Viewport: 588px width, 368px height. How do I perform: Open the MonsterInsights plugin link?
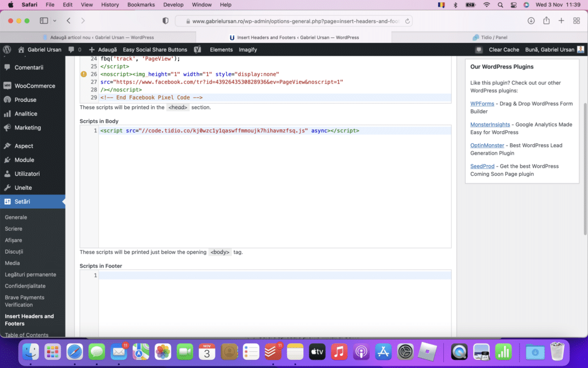point(490,124)
